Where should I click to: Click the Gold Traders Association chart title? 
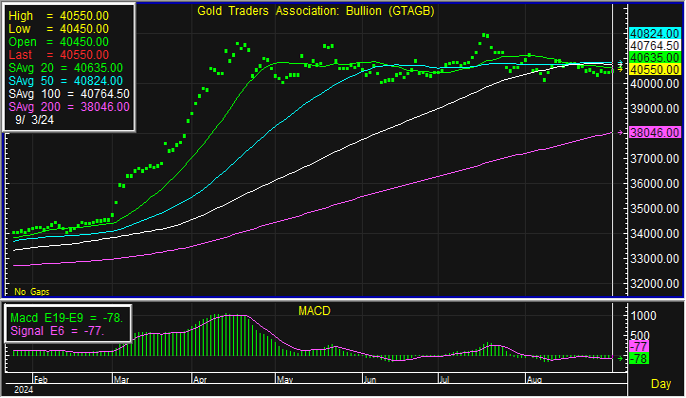(315, 11)
